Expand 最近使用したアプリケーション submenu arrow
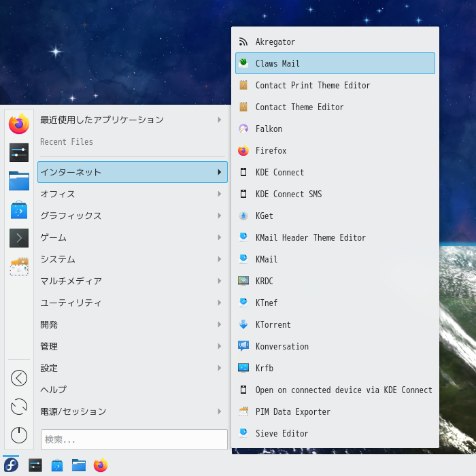Screen dimensions: 476x476 tap(219, 120)
